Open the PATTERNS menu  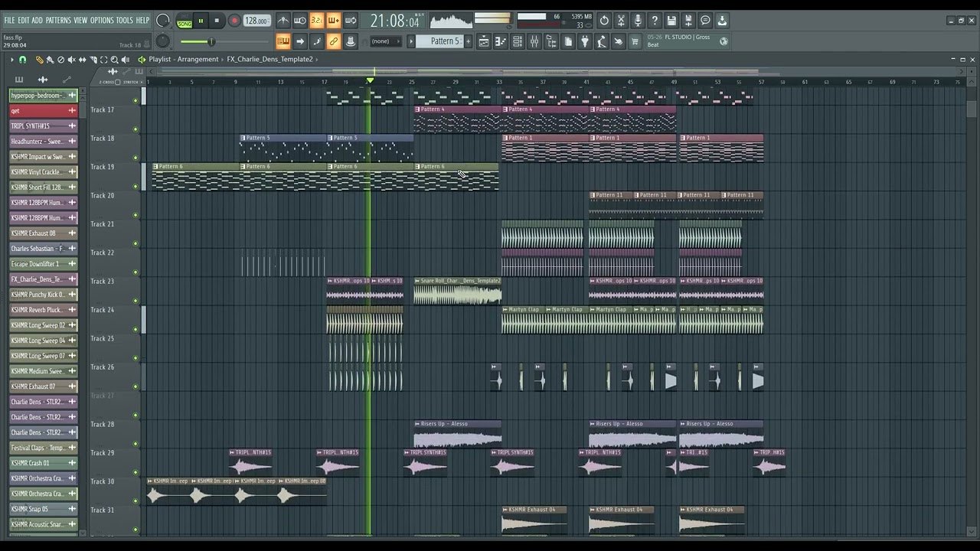tap(58, 20)
